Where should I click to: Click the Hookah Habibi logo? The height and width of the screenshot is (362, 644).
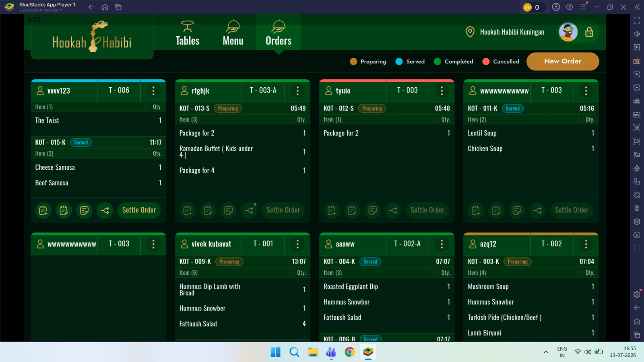[92, 37]
